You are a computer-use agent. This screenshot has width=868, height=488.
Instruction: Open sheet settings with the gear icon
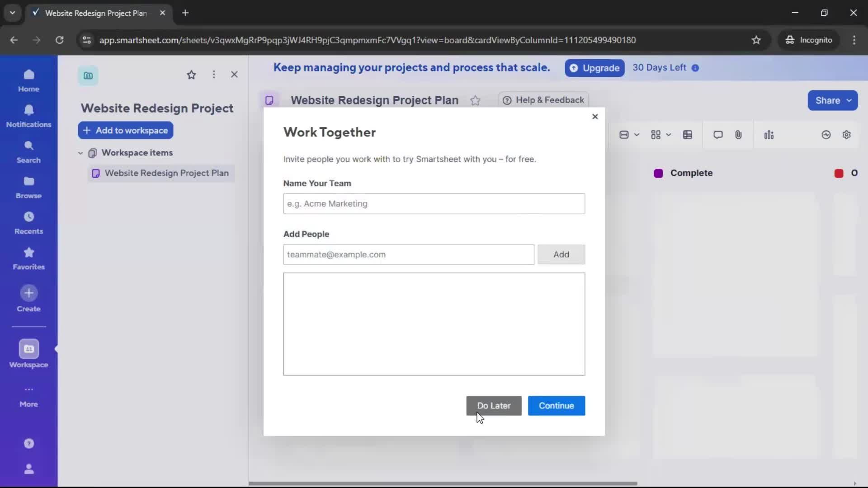pos(847,135)
